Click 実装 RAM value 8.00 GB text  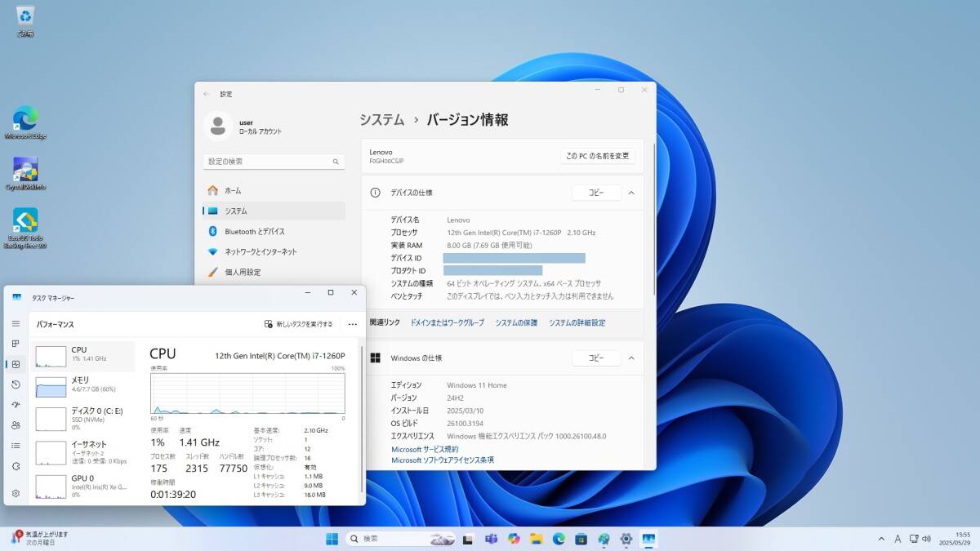(489, 245)
